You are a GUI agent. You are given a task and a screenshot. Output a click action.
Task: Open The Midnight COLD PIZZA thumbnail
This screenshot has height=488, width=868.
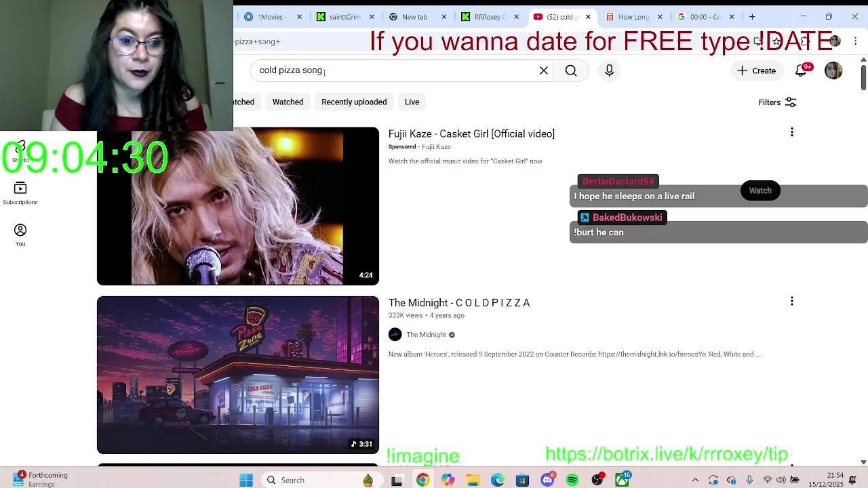click(x=238, y=375)
